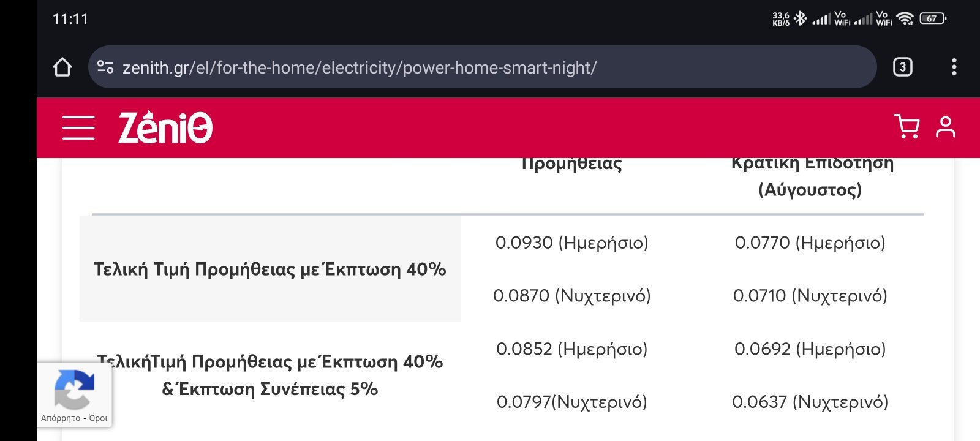Viewport: 980px width, 441px height.
Task: Tap the battery indicator in status bar
Action: [933, 18]
